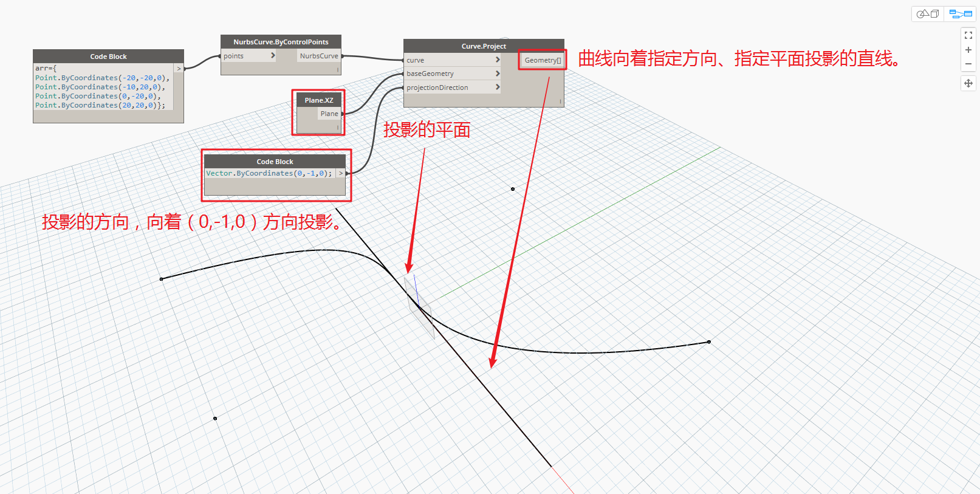Viewport: 980px width, 494px height.
Task: Click the Vector.ByCoordinates(0,-1,0); code
Action: (269, 173)
